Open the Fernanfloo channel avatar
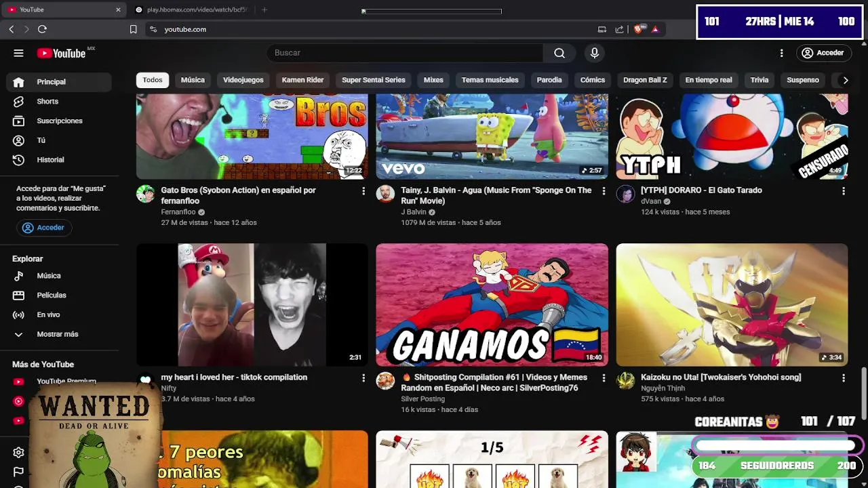 coord(145,194)
